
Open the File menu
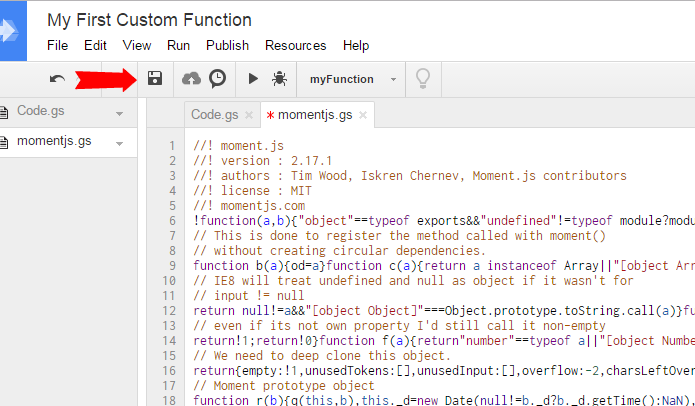(x=58, y=45)
